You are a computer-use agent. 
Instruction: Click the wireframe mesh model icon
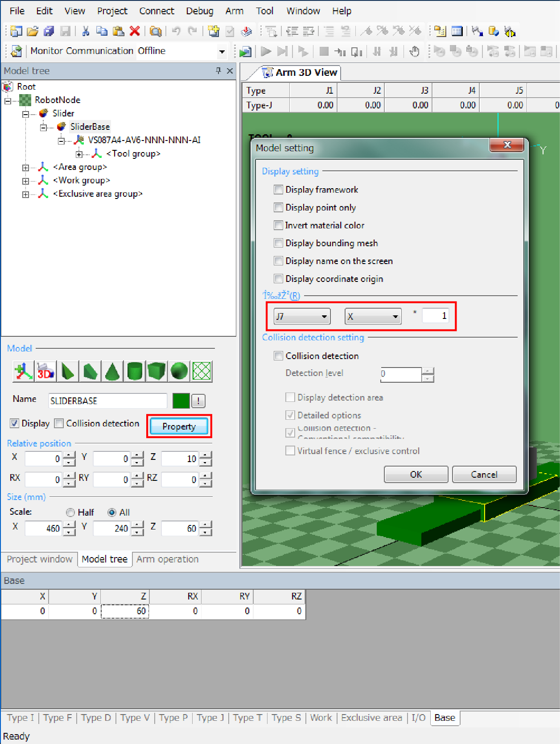coord(202,371)
